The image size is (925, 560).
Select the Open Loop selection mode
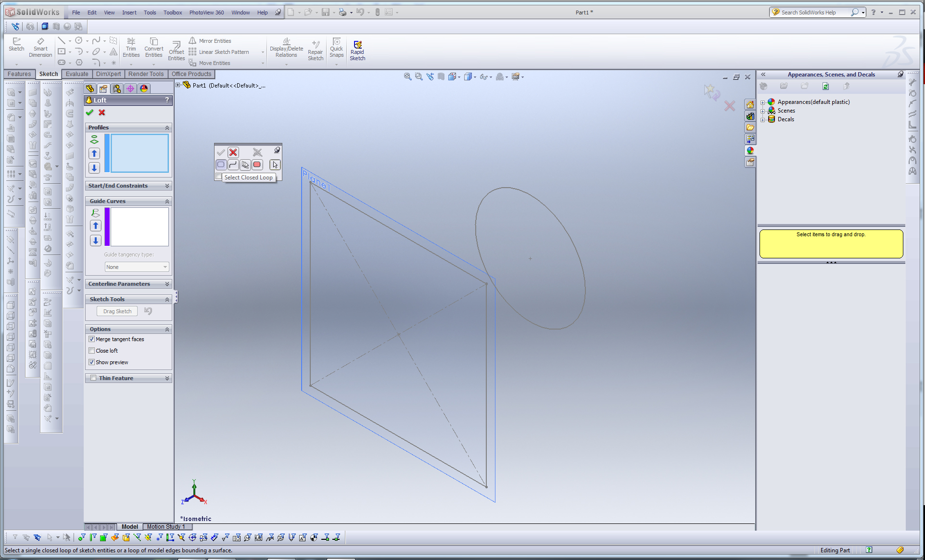tap(233, 165)
